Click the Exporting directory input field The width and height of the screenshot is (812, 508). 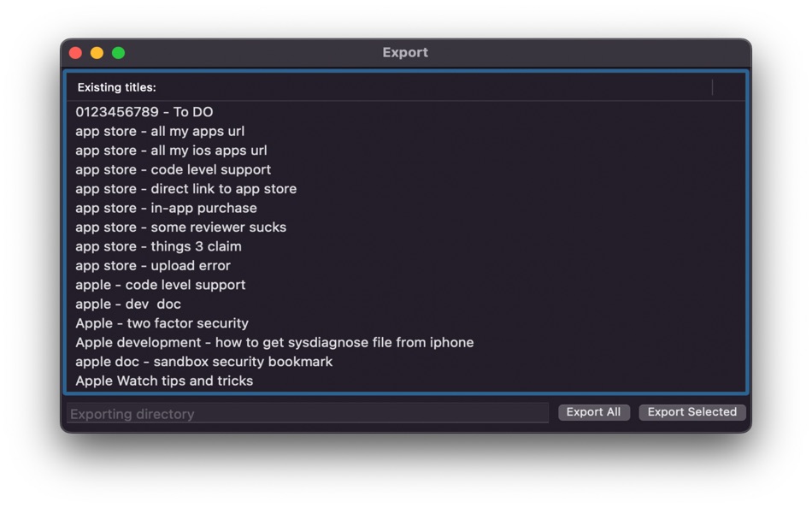[x=308, y=414]
